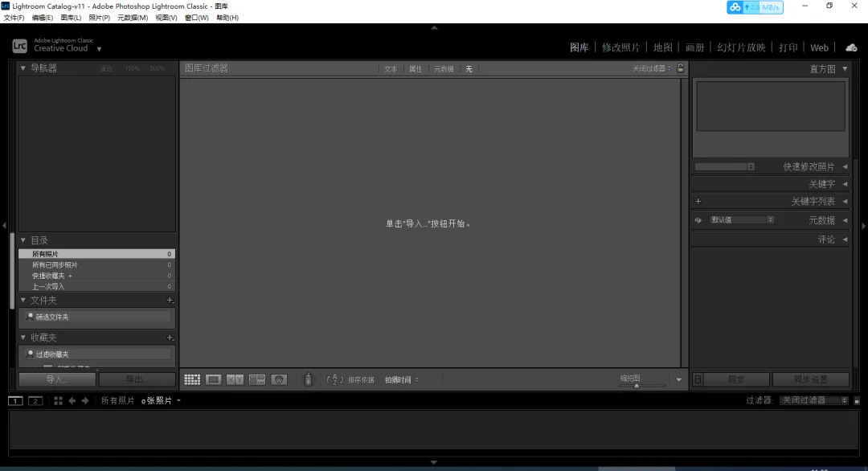Switch to 地图 module
Screen dimensions: 868x471
(662, 47)
